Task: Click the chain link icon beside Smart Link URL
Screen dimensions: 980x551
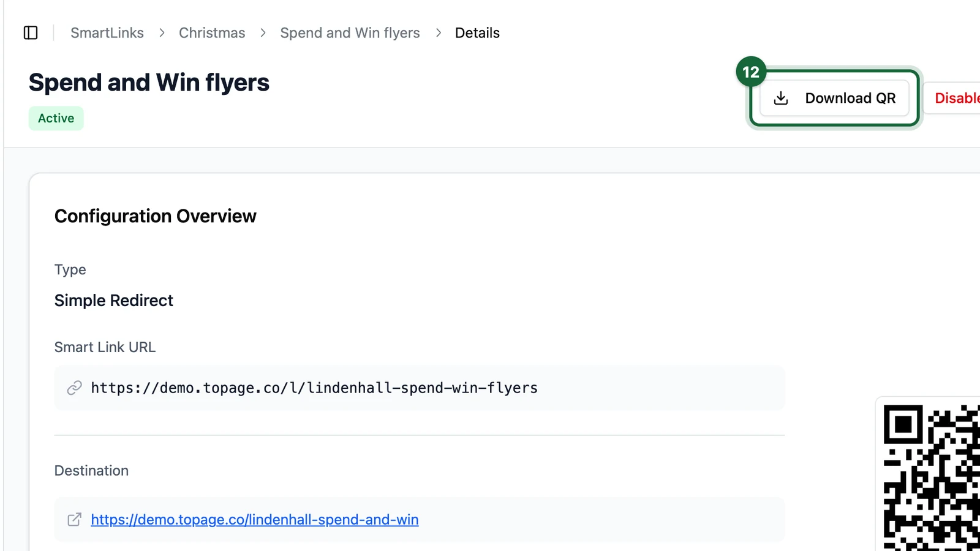Action: (x=74, y=388)
